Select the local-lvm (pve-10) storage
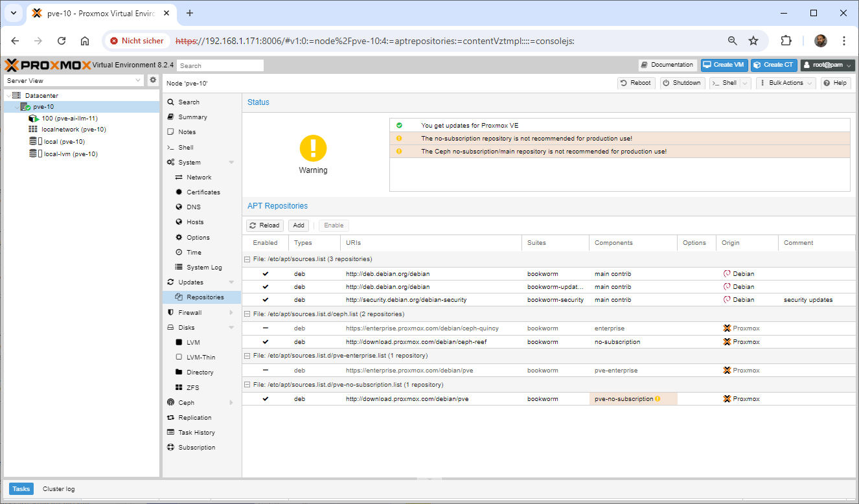The height and width of the screenshot is (504, 859). [70, 154]
